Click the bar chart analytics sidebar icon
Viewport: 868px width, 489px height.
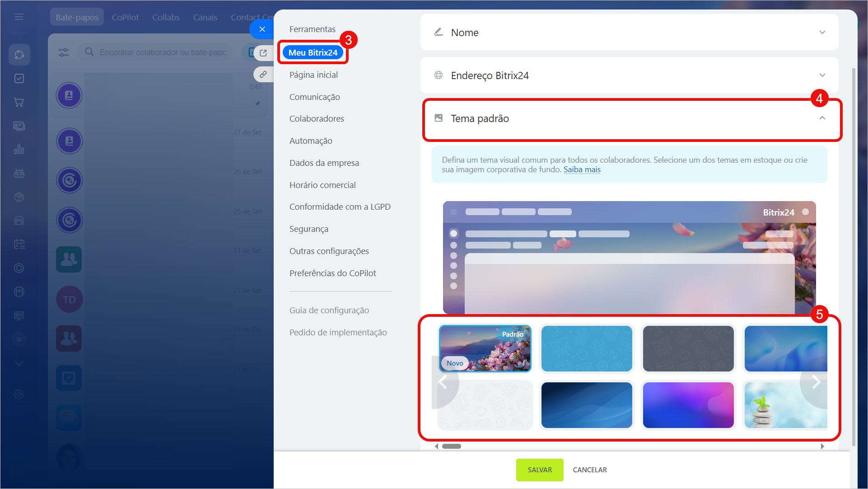19,150
